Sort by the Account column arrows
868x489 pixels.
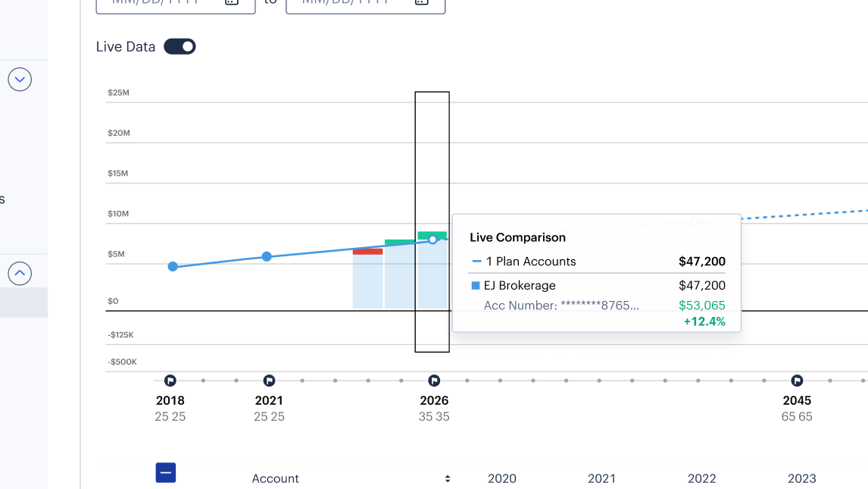click(448, 479)
